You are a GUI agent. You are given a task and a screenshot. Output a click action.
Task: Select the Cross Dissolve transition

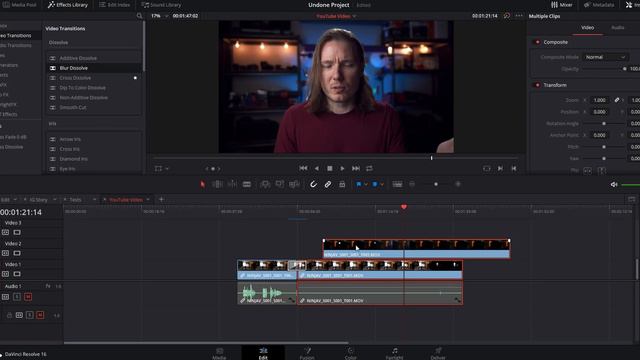tap(94, 78)
